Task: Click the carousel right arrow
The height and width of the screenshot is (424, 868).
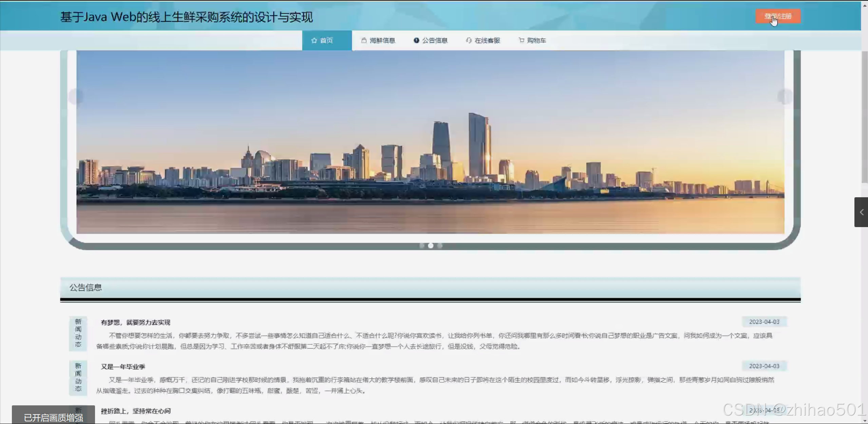Action: click(x=784, y=97)
